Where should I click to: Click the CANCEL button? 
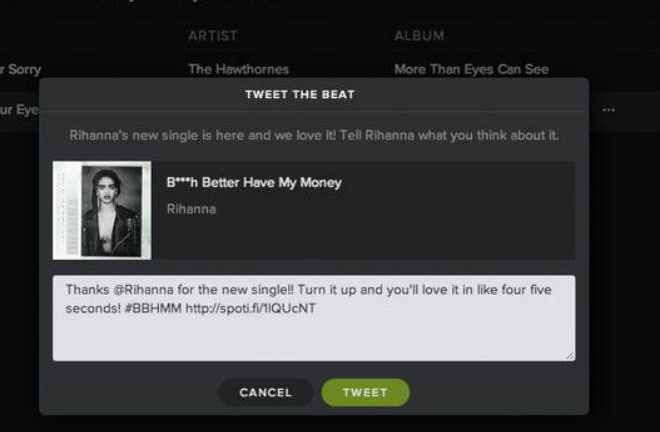coord(266,392)
